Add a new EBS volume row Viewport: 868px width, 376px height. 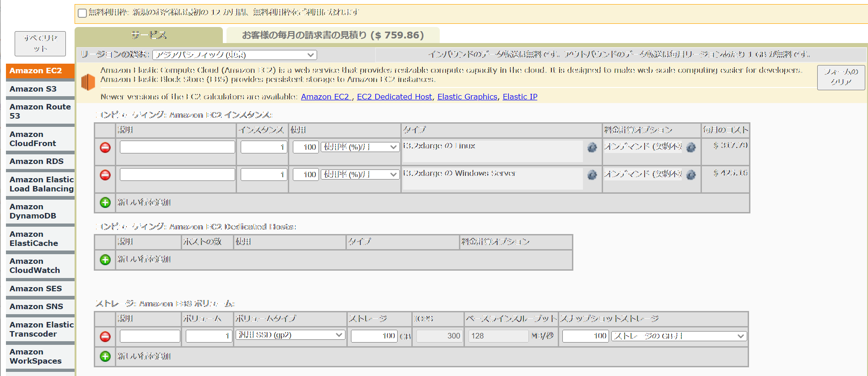pyautogui.click(x=105, y=356)
